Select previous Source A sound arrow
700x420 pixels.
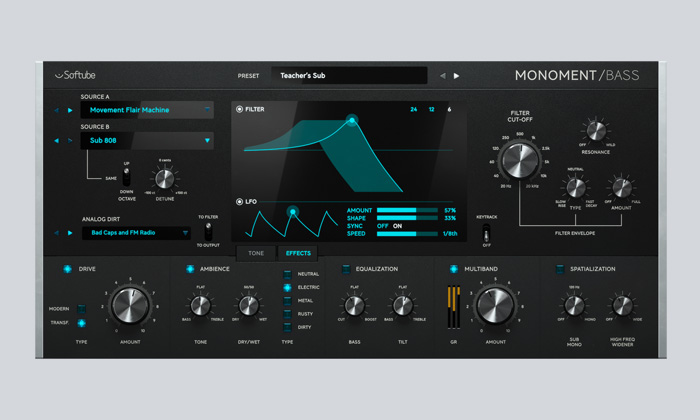pos(56,110)
